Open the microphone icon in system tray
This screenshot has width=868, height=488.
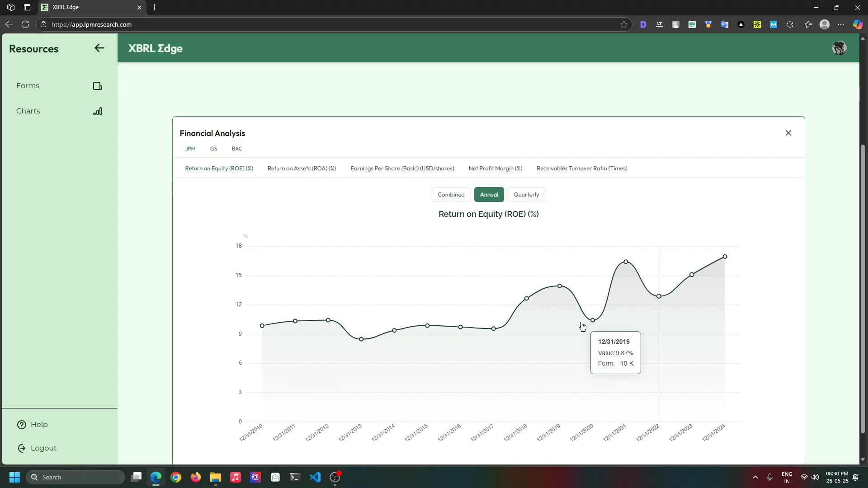[x=770, y=477]
